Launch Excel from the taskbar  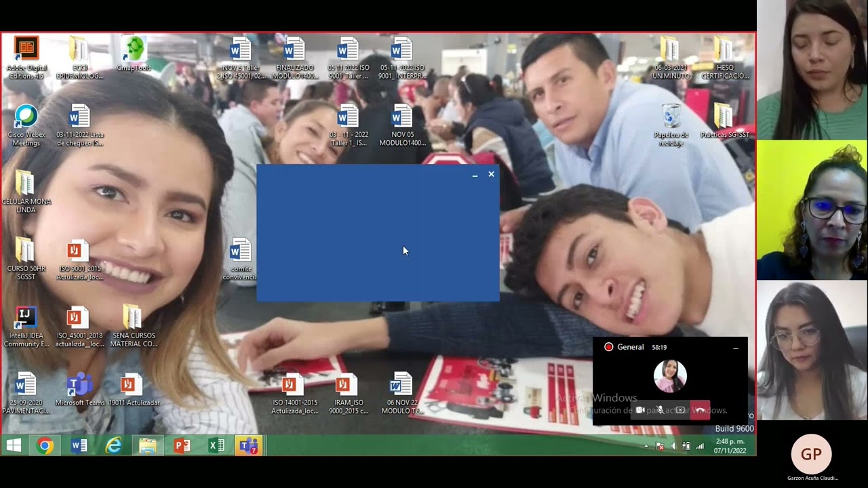(x=216, y=445)
